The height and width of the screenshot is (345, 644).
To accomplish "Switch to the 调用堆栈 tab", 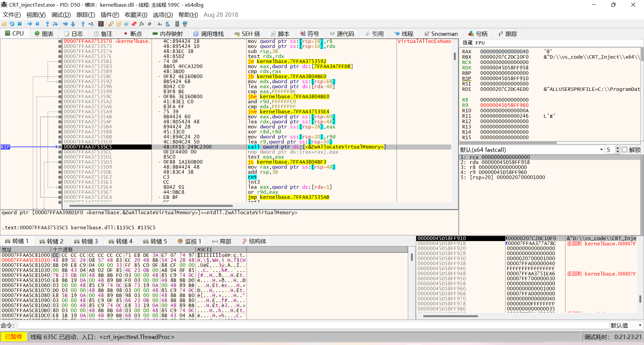I will click(209, 34).
